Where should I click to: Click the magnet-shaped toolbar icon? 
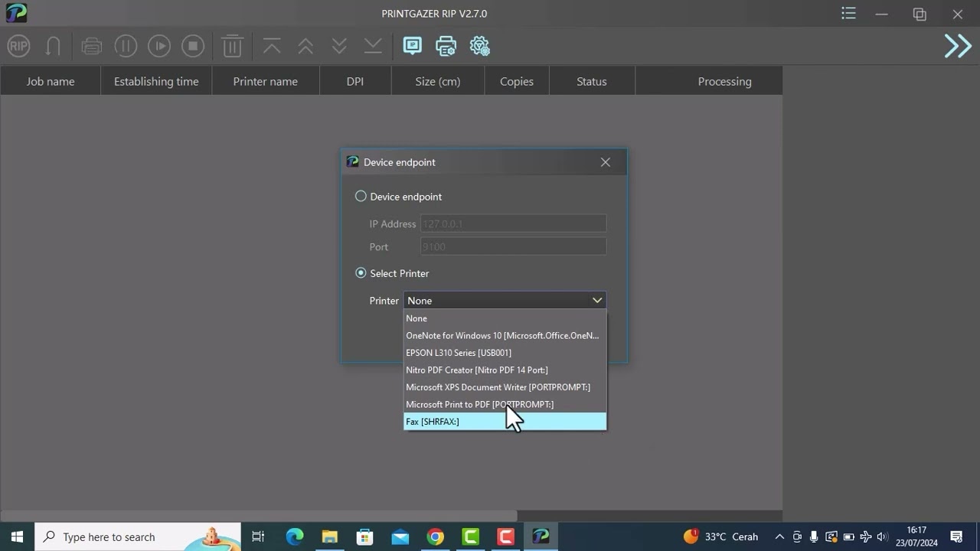pos(53,46)
